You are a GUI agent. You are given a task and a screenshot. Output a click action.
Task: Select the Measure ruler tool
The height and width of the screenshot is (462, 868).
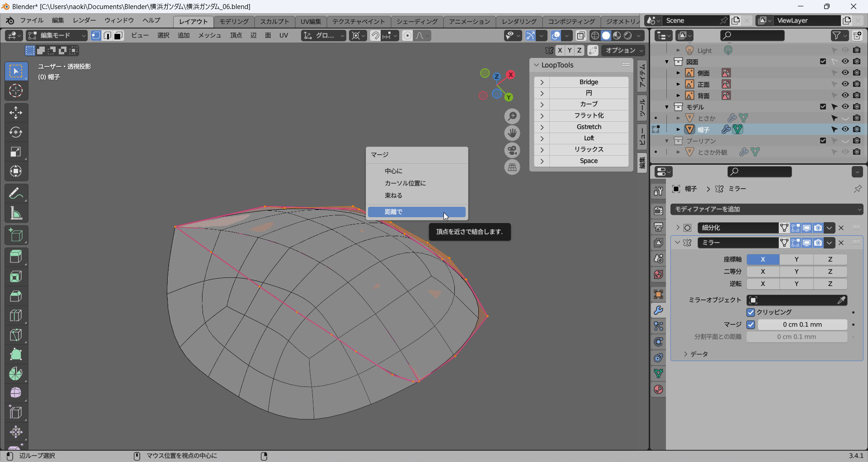[x=16, y=213]
